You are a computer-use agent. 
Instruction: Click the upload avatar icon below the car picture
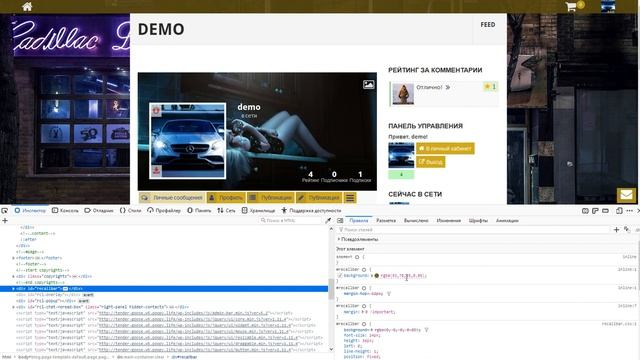[156, 170]
